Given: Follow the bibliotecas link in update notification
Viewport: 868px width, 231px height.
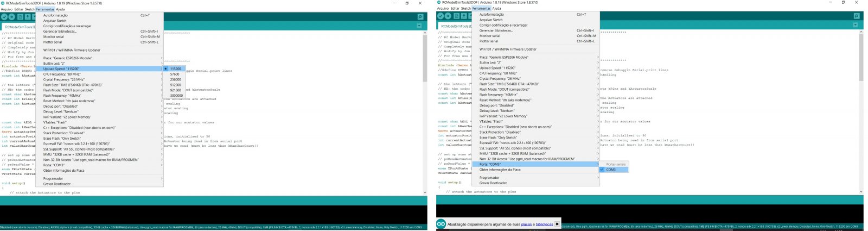Looking at the screenshot, I should (x=545, y=224).
